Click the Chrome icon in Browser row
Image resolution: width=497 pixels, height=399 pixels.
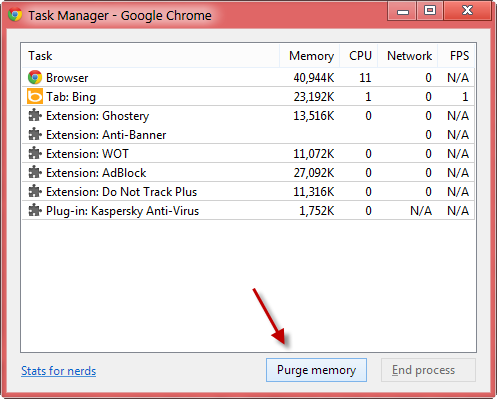point(35,77)
